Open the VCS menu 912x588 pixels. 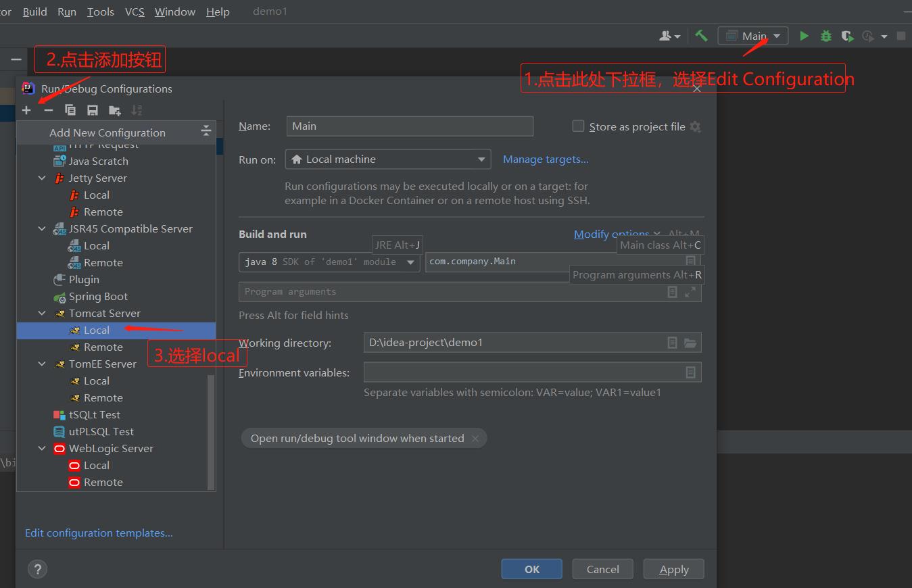coord(135,11)
